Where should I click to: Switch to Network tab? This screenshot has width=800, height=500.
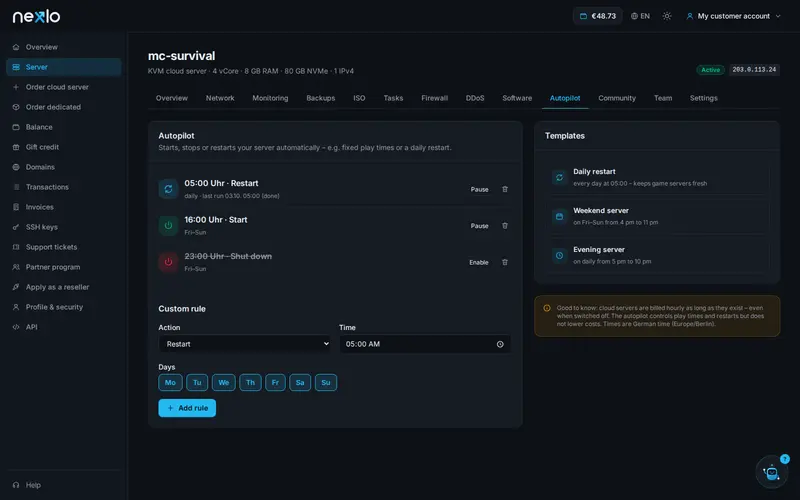[220, 98]
